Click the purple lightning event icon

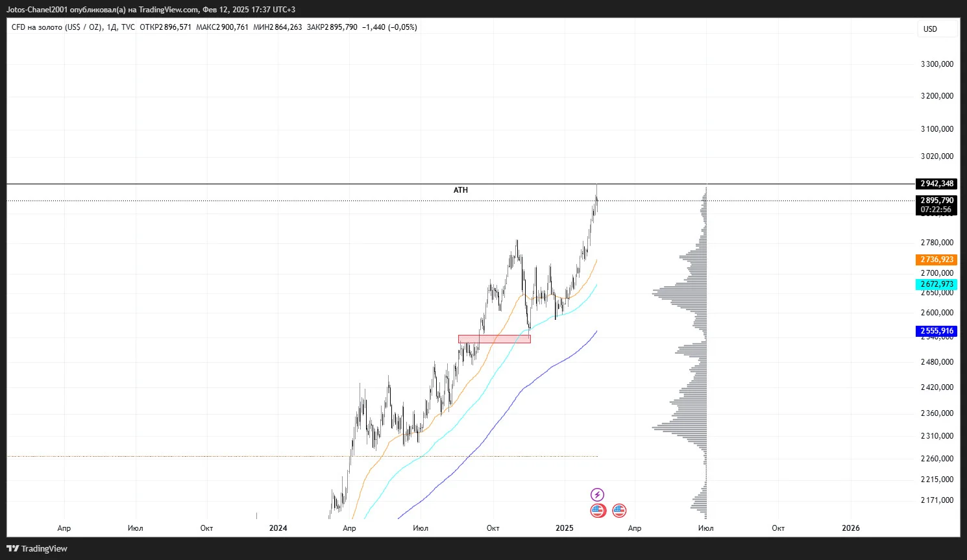pos(597,495)
